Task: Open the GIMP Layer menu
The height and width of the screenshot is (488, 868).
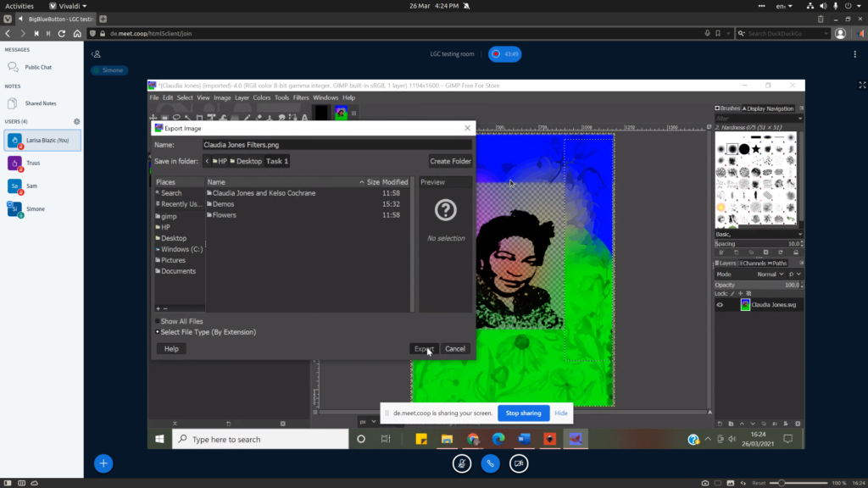Action: pyautogui.click(x=242, y=98)
